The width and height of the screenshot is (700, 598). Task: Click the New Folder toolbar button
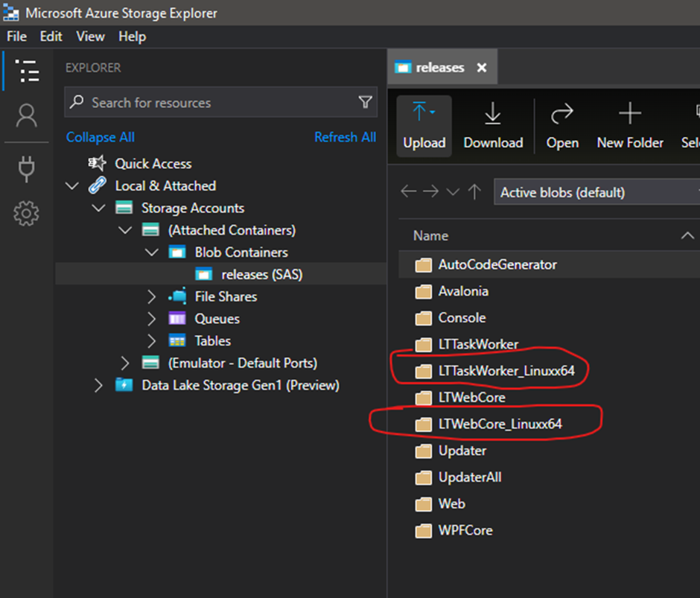click(630, 126)
